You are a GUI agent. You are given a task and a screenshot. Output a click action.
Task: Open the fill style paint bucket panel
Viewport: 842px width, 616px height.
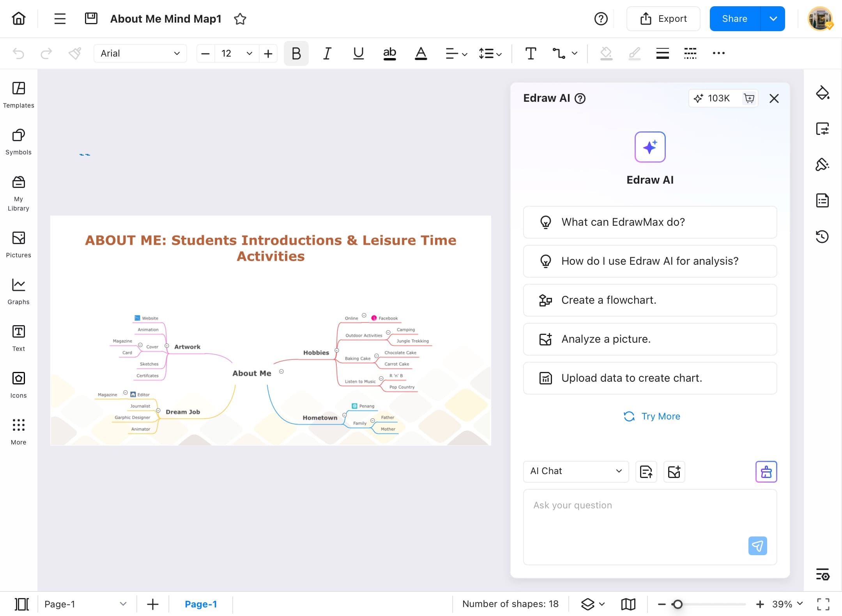tap(823, 93)
